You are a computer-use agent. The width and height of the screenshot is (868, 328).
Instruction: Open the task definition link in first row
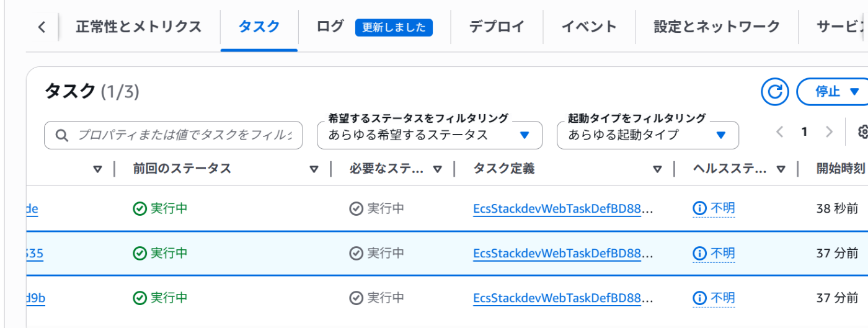tap(563, 208)
